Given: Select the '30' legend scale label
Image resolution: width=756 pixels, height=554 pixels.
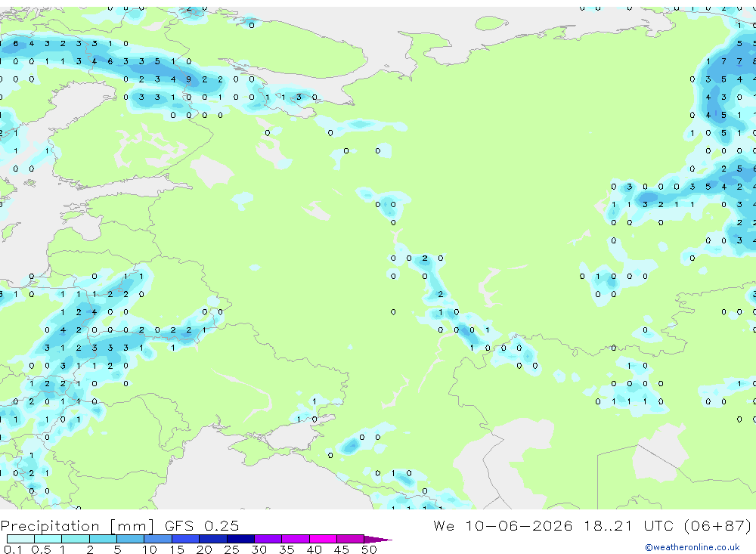Looking at the screenshot, I should 259,549.
